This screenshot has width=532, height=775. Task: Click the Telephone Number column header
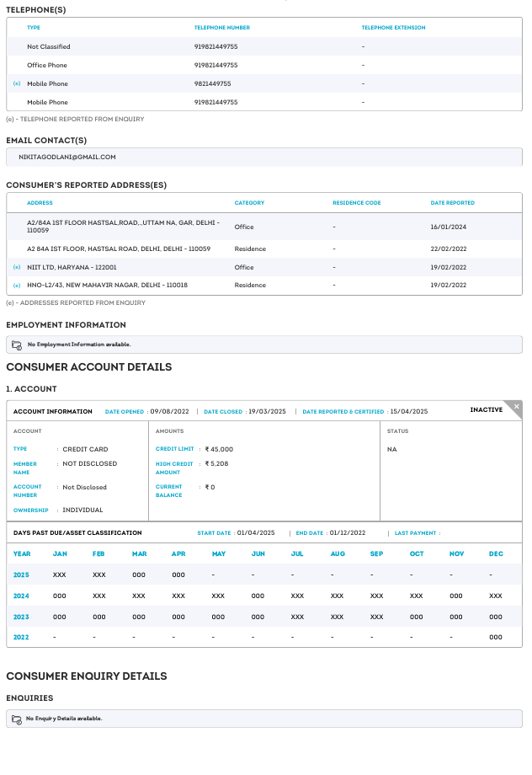pyautogui.click(x=221, y=28)
